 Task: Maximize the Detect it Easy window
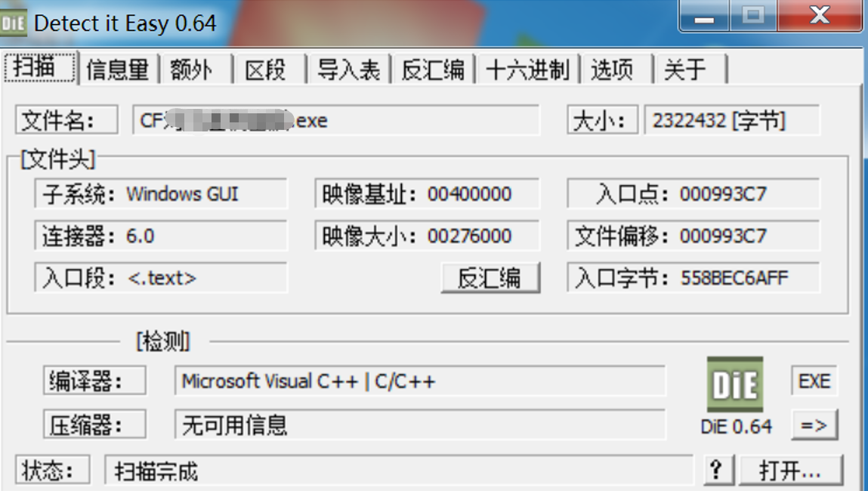point(753,16)
